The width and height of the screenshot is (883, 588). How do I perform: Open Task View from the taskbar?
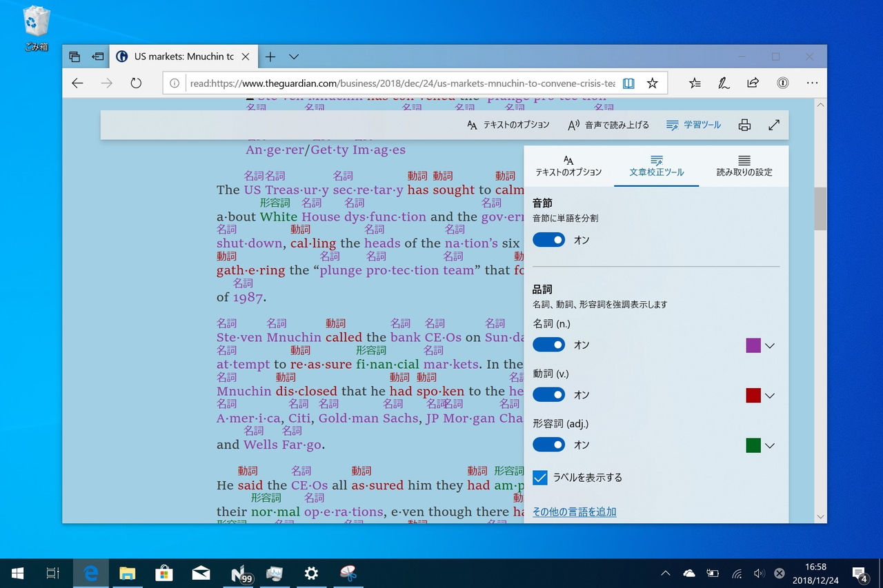click(53, 574)
